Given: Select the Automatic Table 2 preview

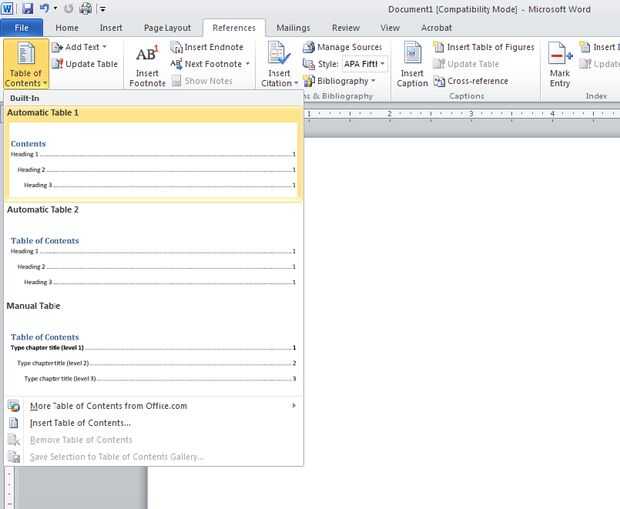Looking at the screenshot, I should (153, 250).
